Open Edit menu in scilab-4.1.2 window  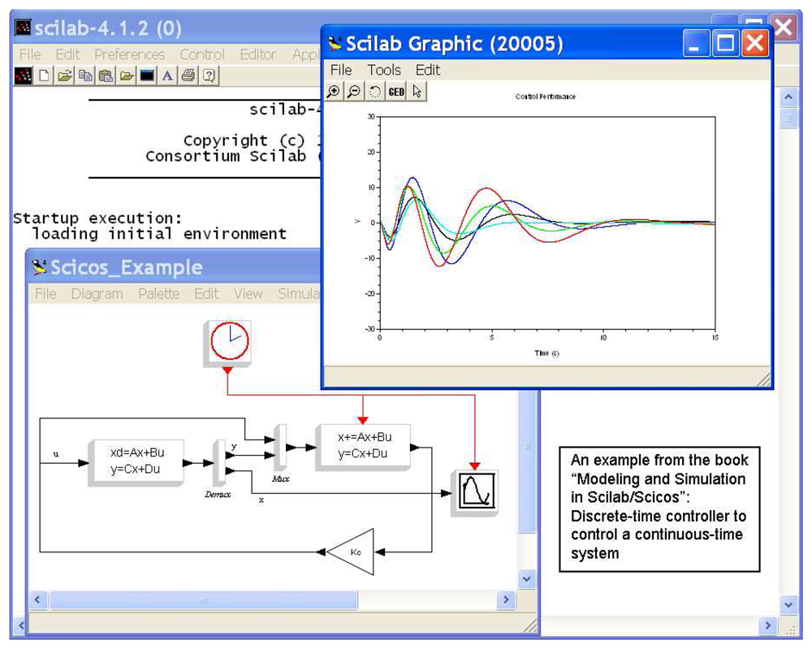click(68, 54)
